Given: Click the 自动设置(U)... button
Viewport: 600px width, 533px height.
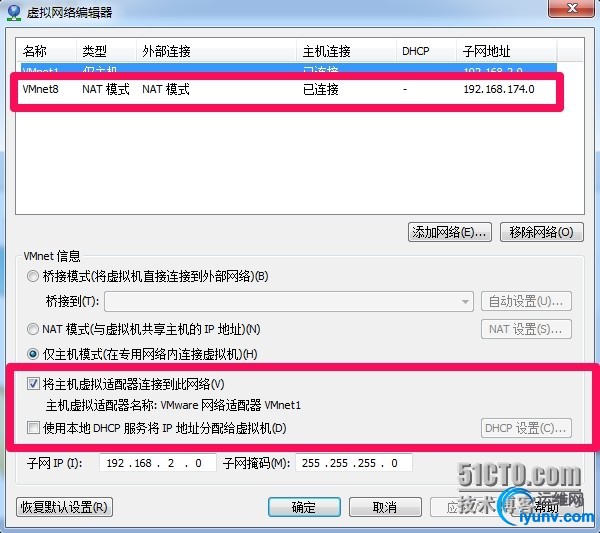Looking at the screenshot, I should pos(526,302).
